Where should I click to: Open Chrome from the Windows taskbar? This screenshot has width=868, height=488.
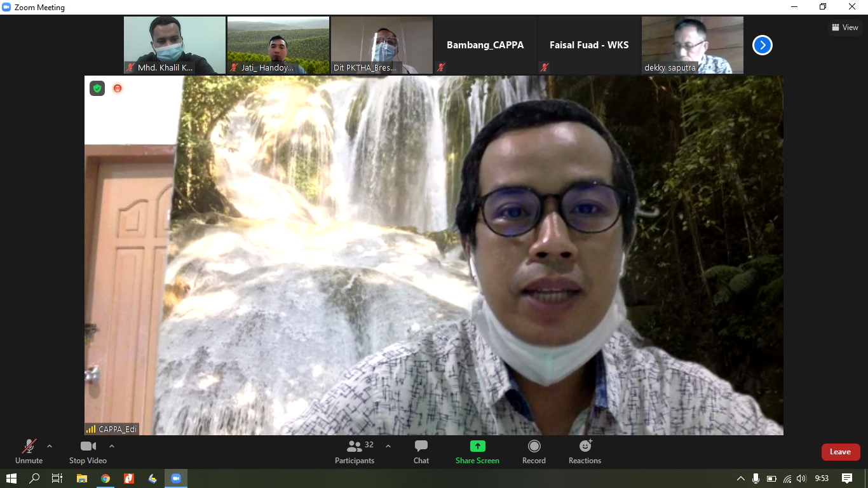[x=105, y=478]
